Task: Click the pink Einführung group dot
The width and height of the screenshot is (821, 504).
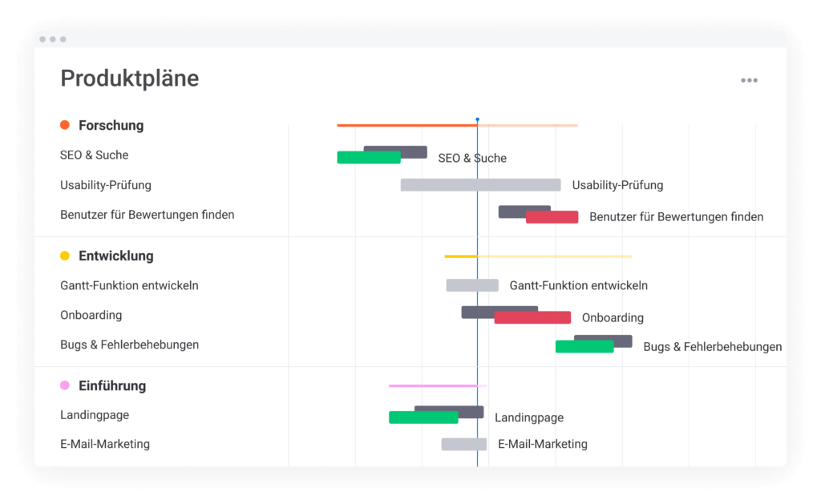Action: click(x=65, y=385)
